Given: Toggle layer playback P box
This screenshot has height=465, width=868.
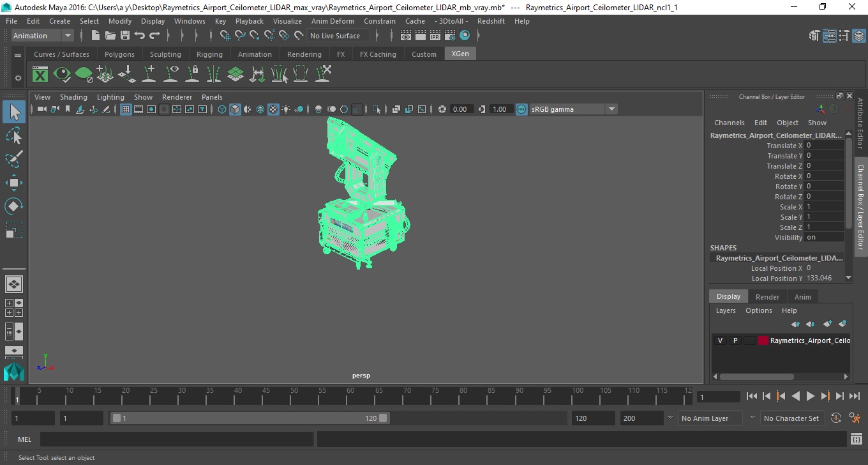Looking at the screenshot, I should pyautogui.click(x=735, y=340).
